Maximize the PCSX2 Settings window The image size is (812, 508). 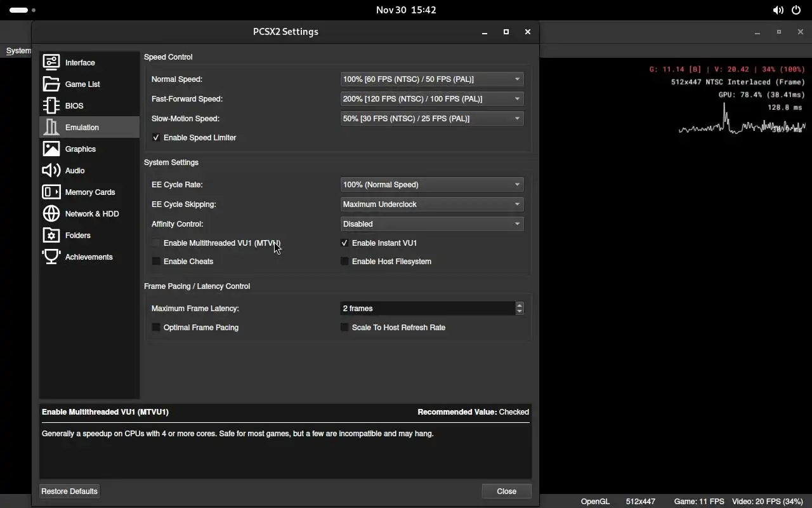(x=506, y=32)
